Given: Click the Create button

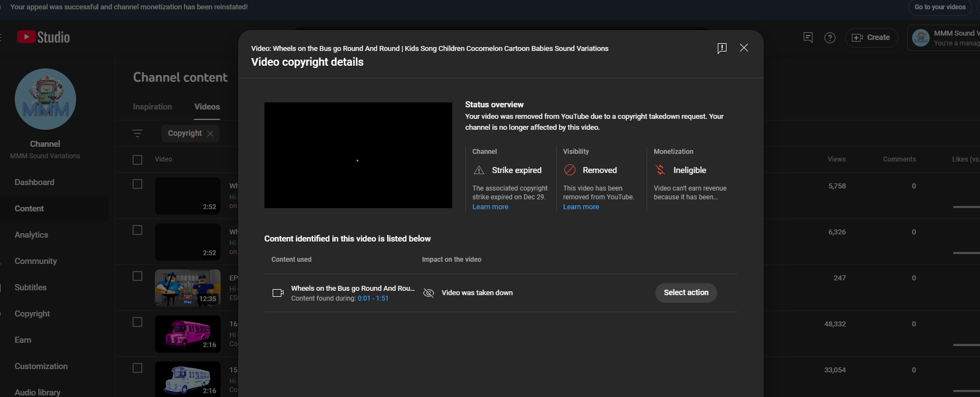Looking at the screenshot, I should click(872, 37).
